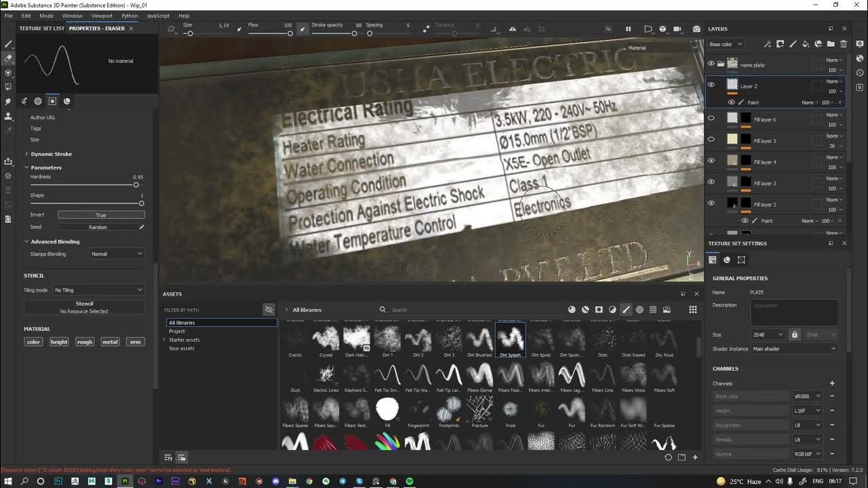Toggle visibility of Fill layer 2
Viewport: 868px width, 488px height.
pyautogui.click(x=711, y=203)
